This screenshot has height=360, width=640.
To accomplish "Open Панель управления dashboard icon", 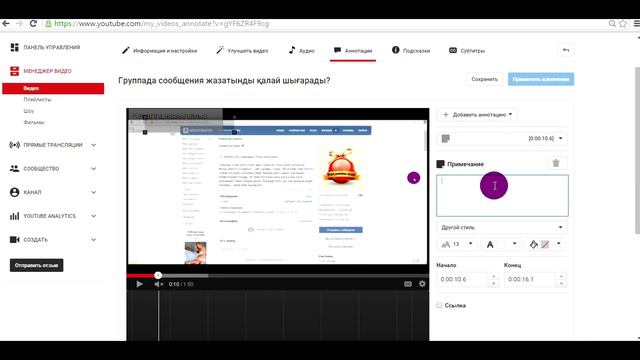I will [x=15, y=47].
